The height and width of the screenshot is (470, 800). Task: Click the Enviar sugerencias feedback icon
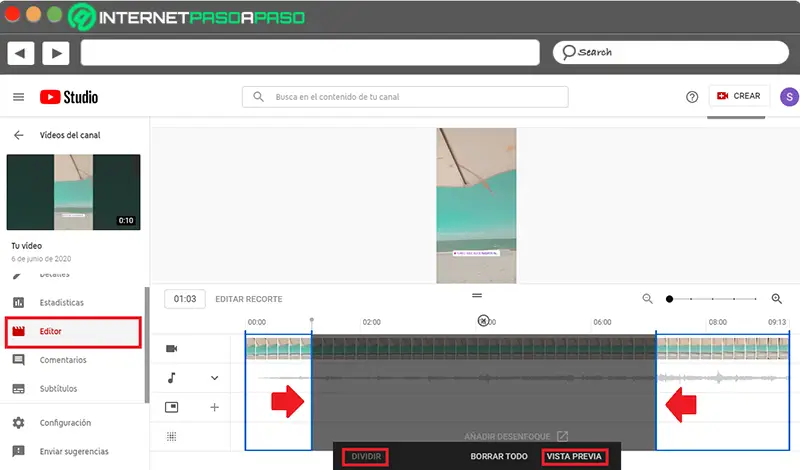click(18, 452)
